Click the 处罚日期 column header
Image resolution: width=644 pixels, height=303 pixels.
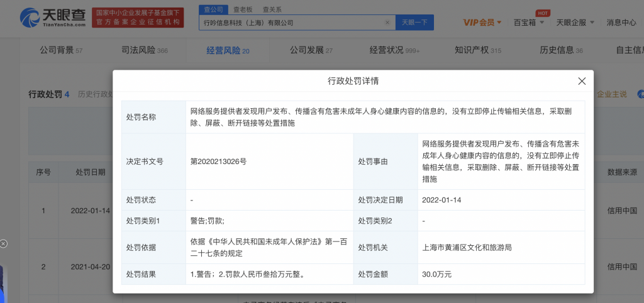pos(91,172)
